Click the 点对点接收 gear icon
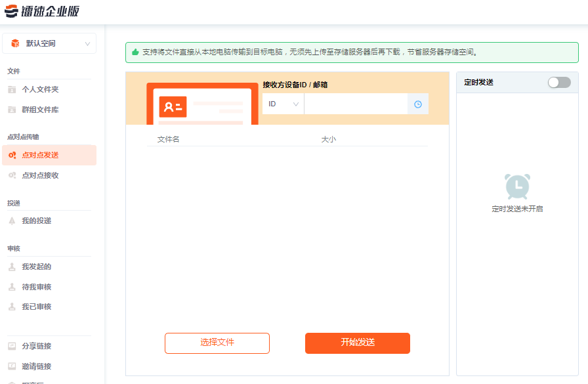 [x=12, y=176]
